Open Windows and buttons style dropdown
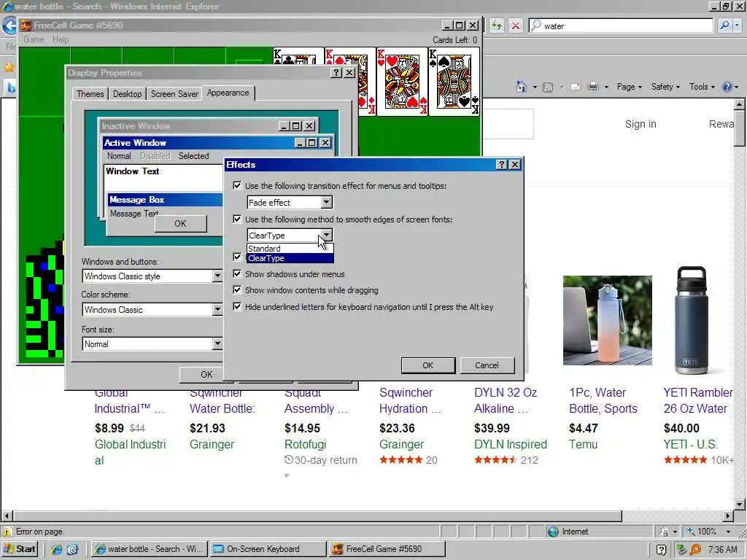This screenshot has width=747, height=560. coord(217,276)
